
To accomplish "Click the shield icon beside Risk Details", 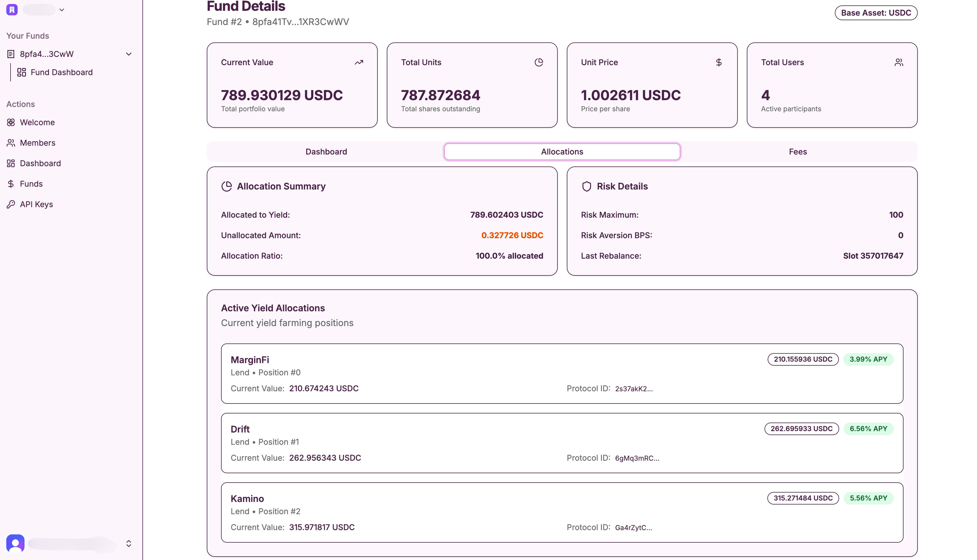I will [586, 187].
